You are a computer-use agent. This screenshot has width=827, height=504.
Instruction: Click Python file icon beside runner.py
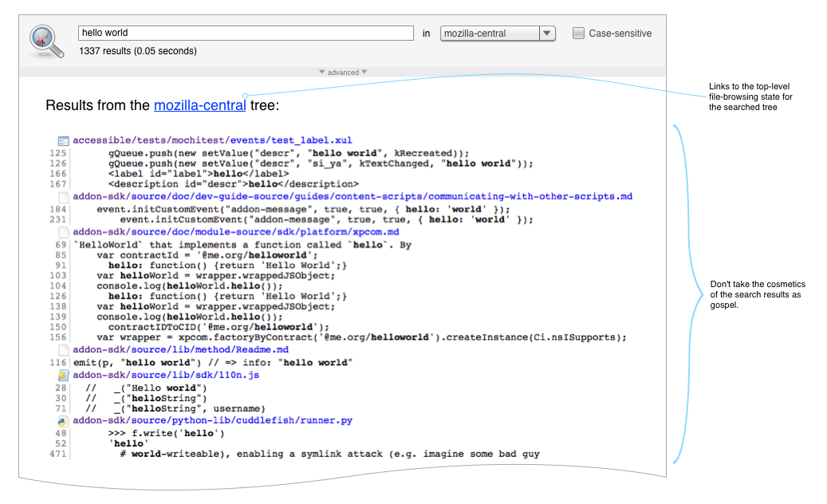click(x=63, y=421)
